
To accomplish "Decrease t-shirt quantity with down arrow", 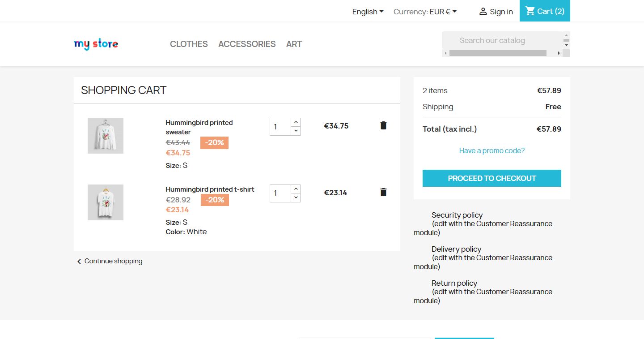I will point(296,197).
